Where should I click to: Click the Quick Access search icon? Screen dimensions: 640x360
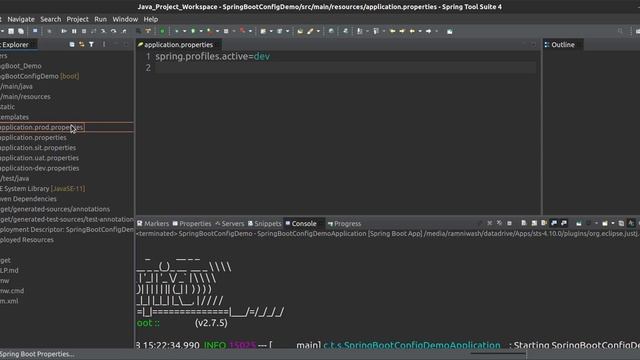coord(620,31)
